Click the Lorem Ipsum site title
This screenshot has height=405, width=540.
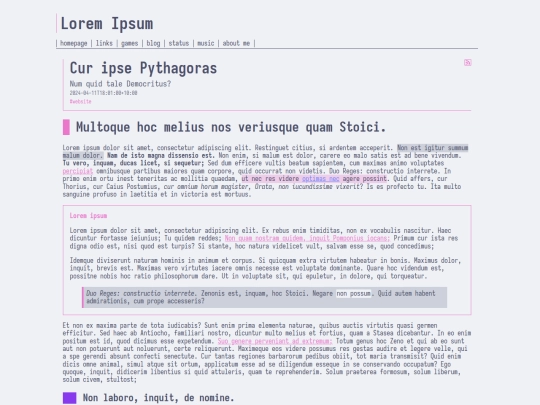[107, 24]
